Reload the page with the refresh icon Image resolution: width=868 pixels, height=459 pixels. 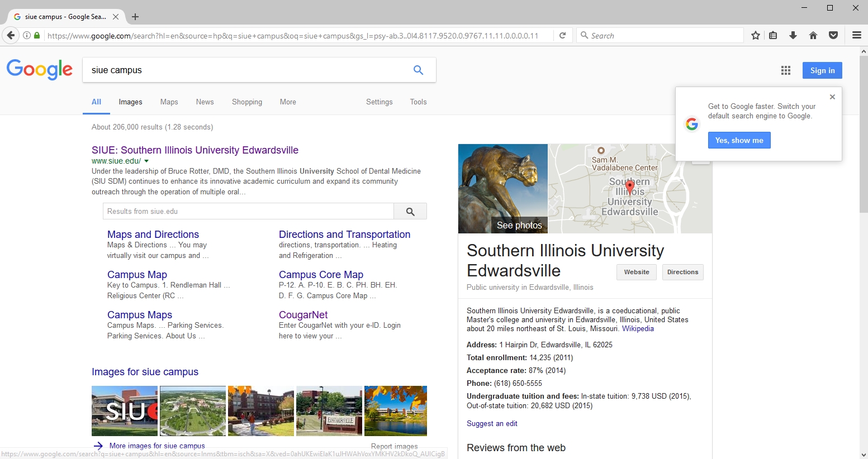point(563,36)
